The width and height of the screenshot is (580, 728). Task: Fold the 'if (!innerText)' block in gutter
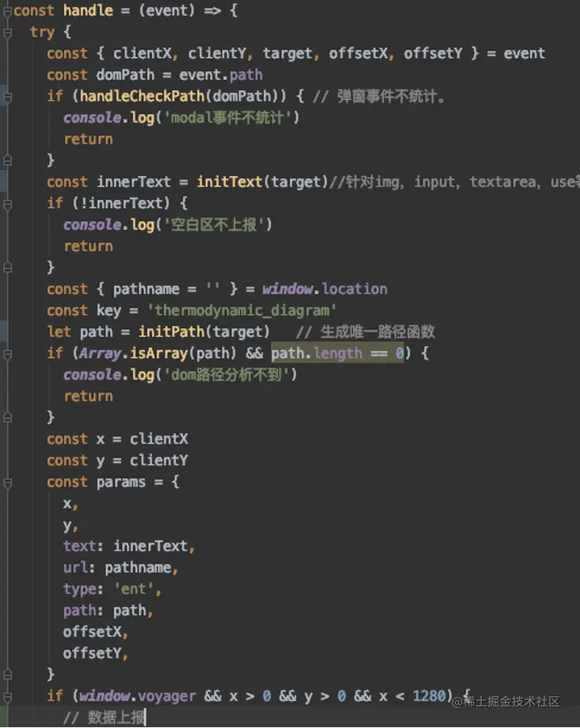7,204
